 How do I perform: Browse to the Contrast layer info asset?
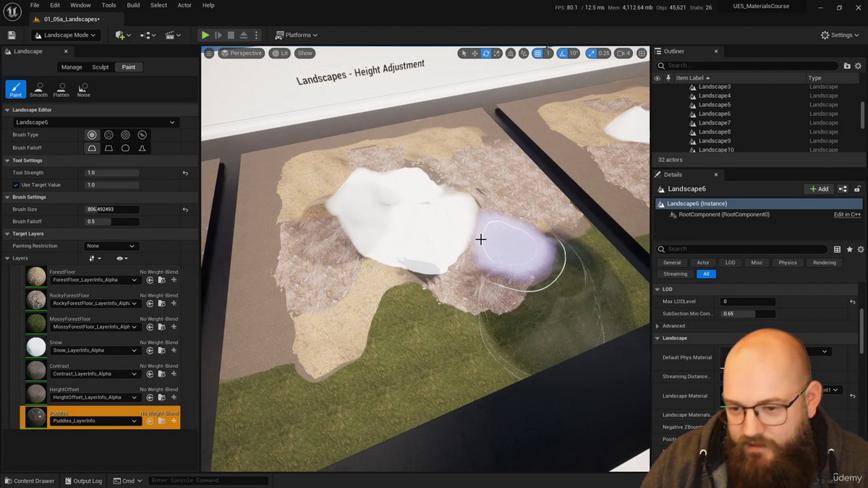162,374
